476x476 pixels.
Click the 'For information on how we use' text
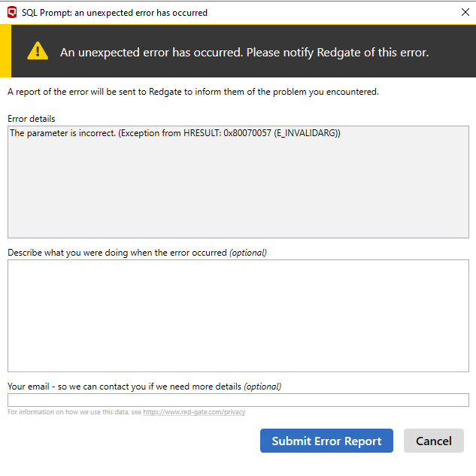click(74, 412)
